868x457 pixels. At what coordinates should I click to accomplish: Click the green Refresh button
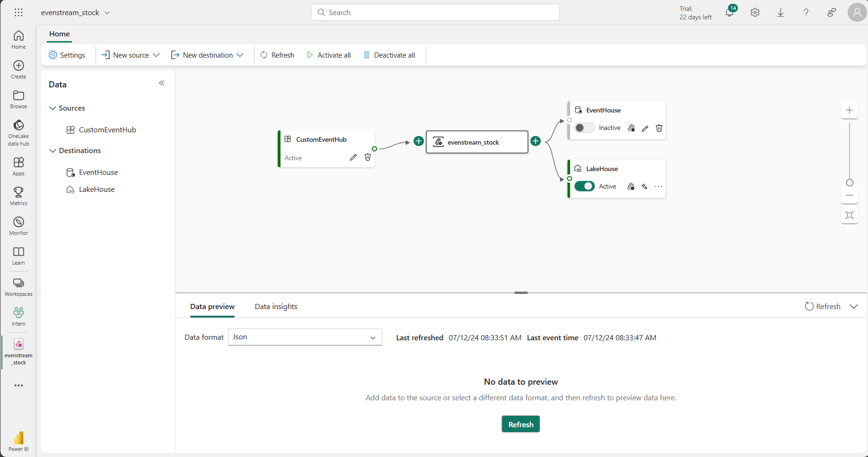click(x=521, y=424)
